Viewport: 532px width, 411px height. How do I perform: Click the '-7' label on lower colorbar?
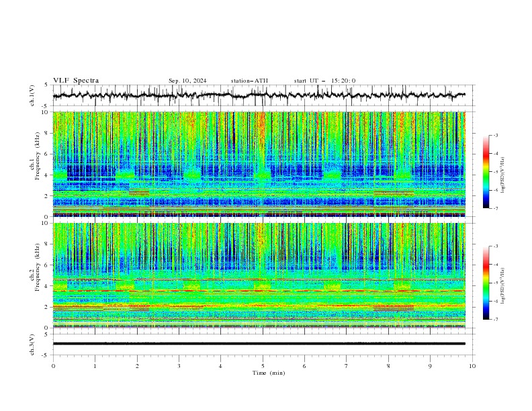click(x=495, y=320)
